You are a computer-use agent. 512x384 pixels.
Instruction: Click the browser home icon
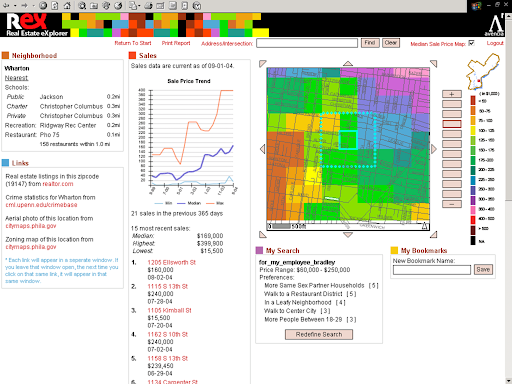point(67,5)
